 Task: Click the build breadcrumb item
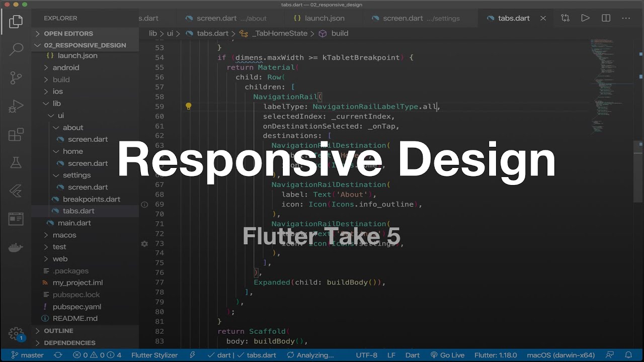point(334,33)
